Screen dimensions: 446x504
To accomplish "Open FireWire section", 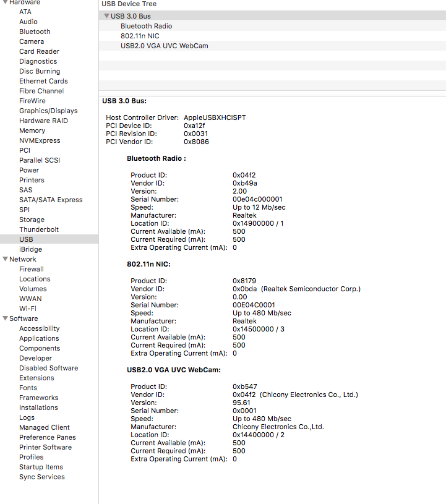I will 33,101.
